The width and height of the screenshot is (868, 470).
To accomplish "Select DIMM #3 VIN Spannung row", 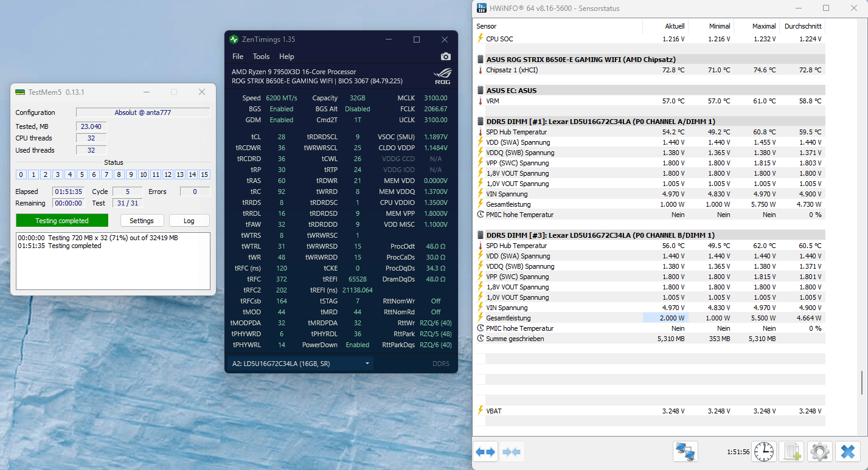I will coord(650,308).
